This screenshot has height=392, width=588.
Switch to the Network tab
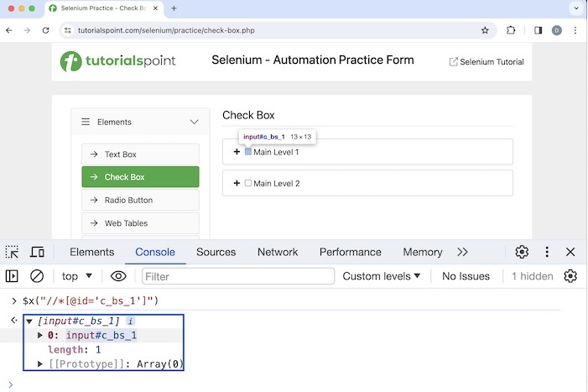pyautogui.click(x=278, y=252)
